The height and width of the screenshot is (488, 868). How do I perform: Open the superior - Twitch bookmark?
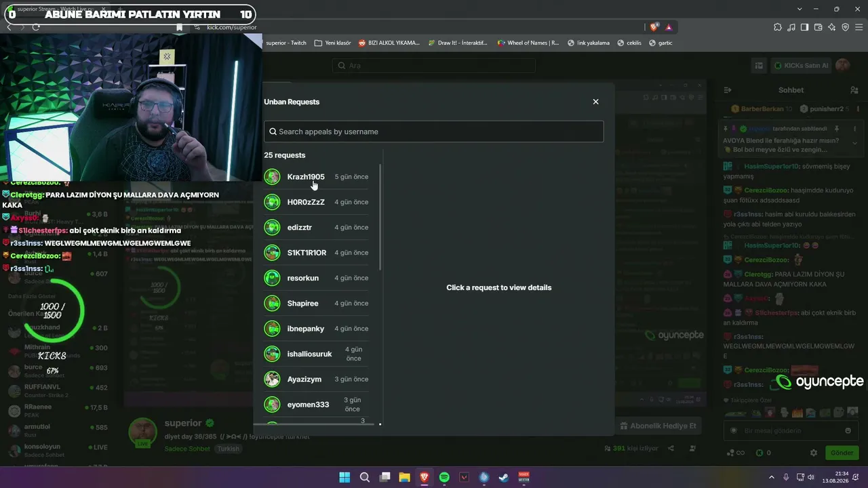pos(285,43)
